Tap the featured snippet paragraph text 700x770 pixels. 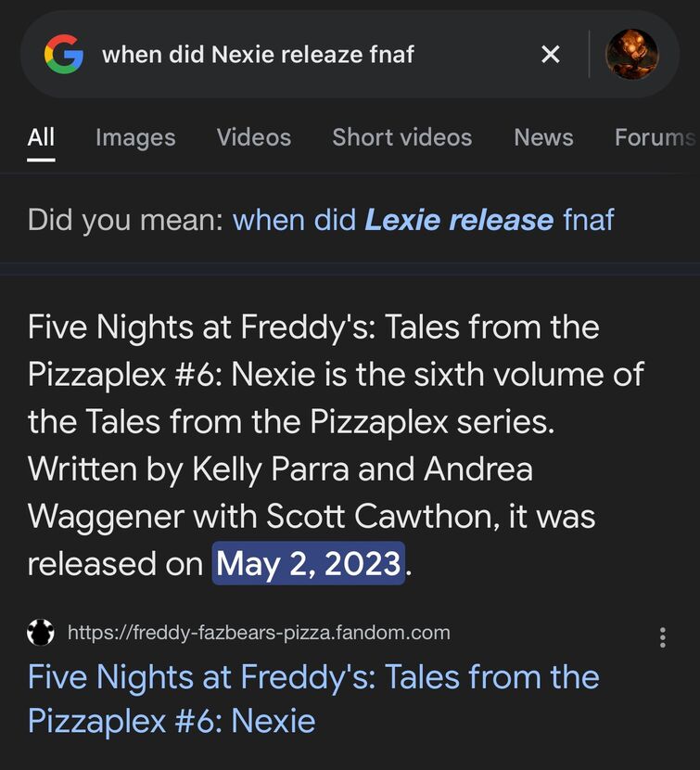click(x=336, y=445)
